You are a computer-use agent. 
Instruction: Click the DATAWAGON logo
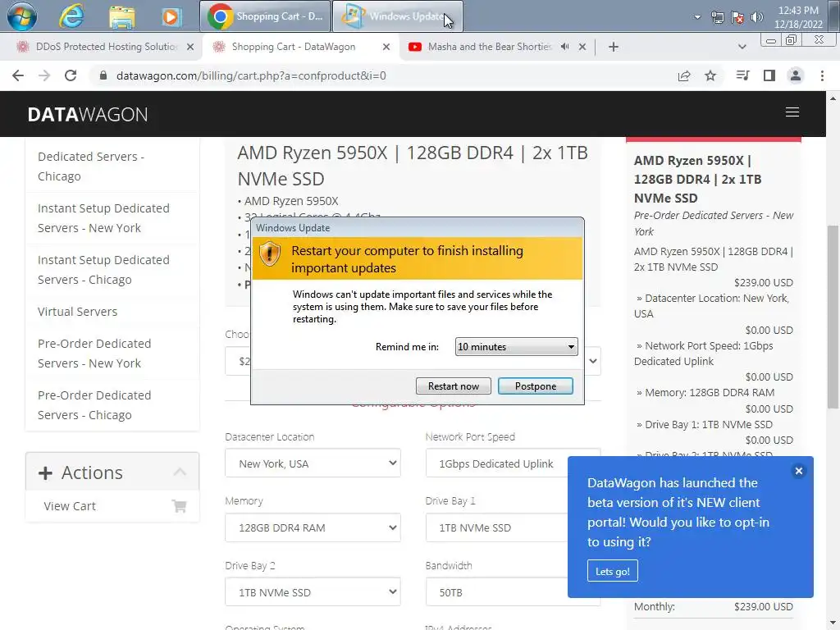tap(87, 114)
